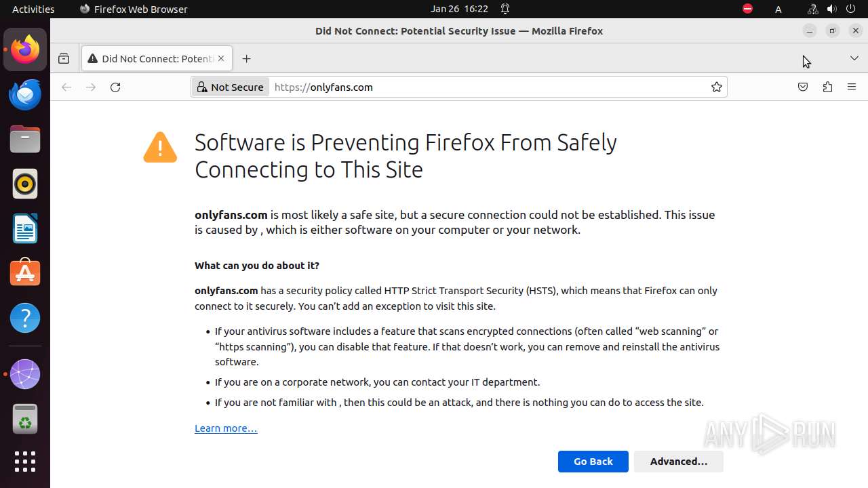The image size is (868, 488).
Task: Open Firefox from the Ubuntu dock
Action: [25, 49]
